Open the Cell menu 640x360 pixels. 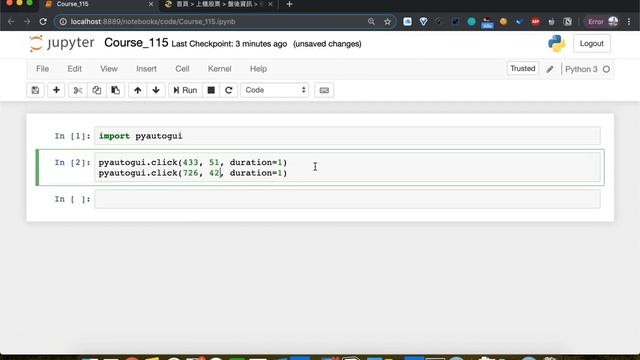click(x=182, y=69)
